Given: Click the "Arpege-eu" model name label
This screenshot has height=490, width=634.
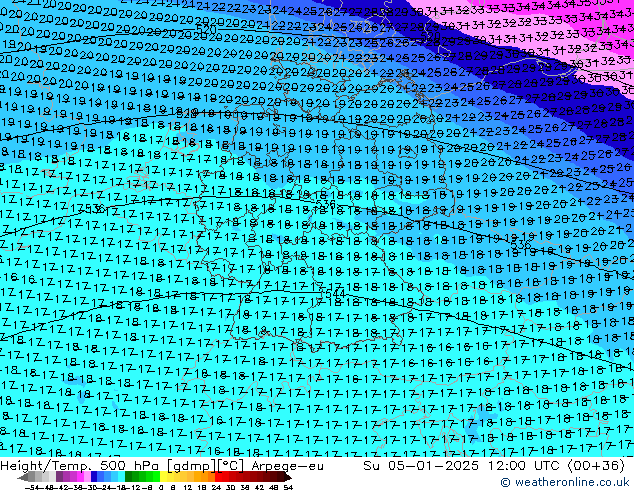Looking at the screenshot, I should [x=287, y=466].
